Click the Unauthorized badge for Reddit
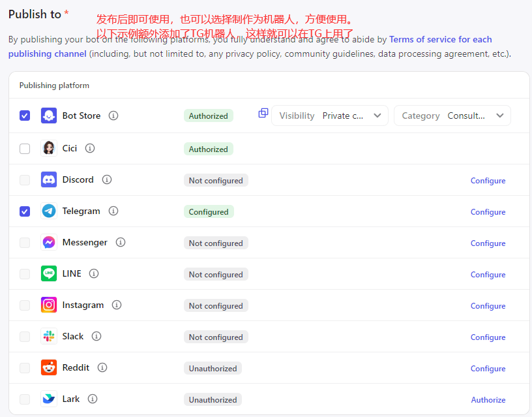The image size is (532, 417). (213, 369)
